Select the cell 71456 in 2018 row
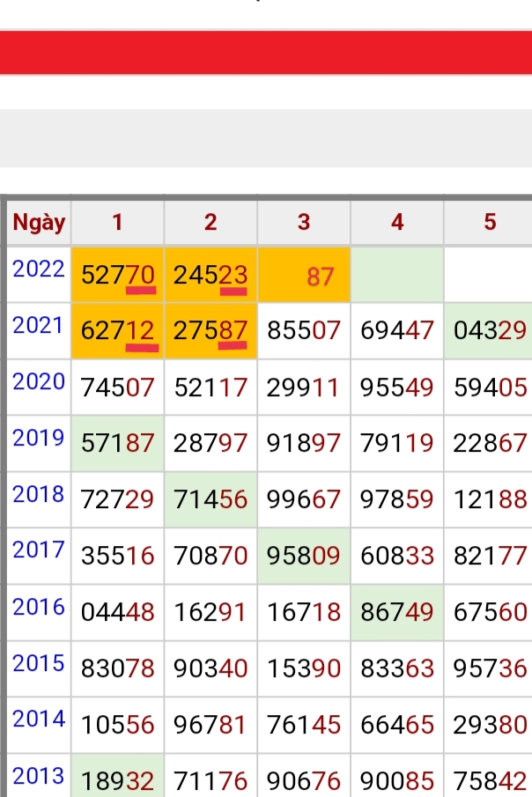532x797 pixels. click(x=211, y=499)
